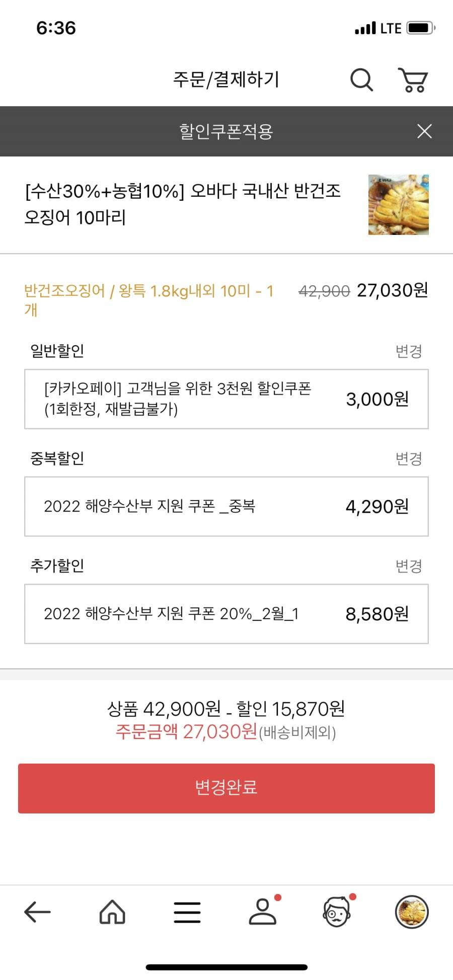This screenshot has height=980, width=453.
Task: Tap the 반건조오징어 왕특 option text
Action: [149, 300]
